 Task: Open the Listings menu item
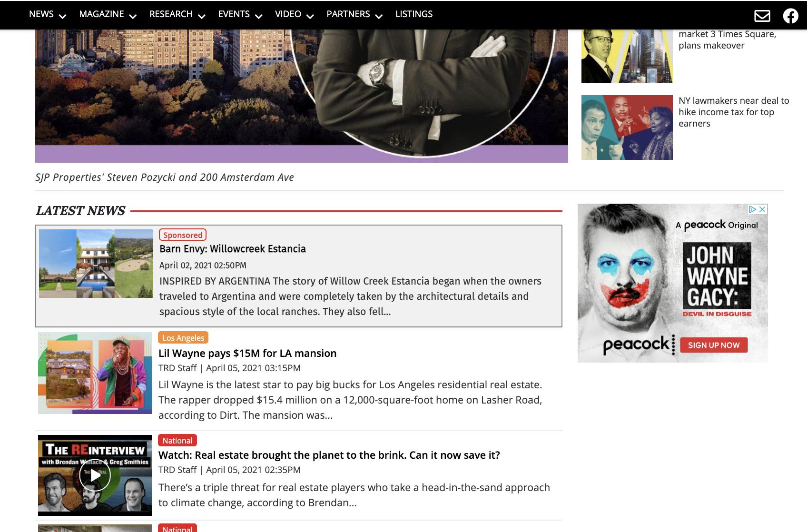click(414, 14)
